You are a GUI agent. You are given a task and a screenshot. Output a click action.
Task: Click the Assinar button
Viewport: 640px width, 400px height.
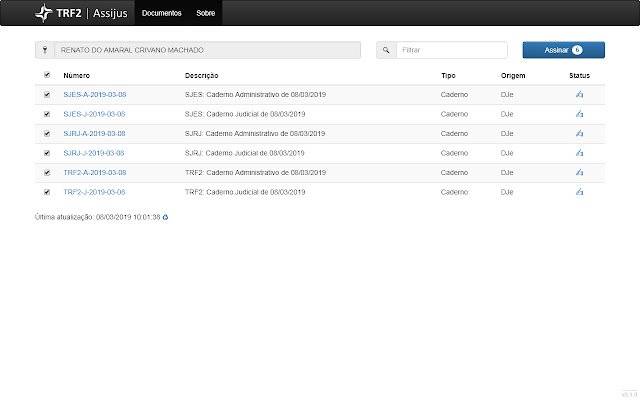(x=563, y=50)
